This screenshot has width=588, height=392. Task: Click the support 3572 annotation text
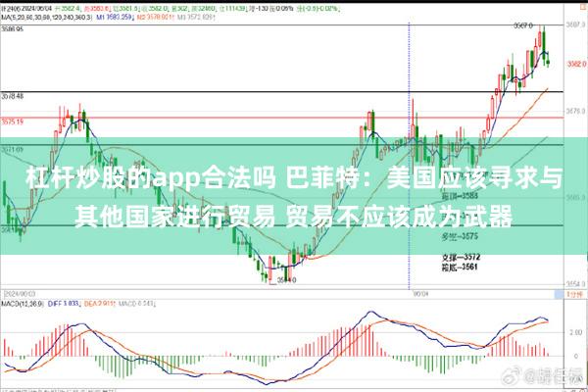(x=461, y=258)
